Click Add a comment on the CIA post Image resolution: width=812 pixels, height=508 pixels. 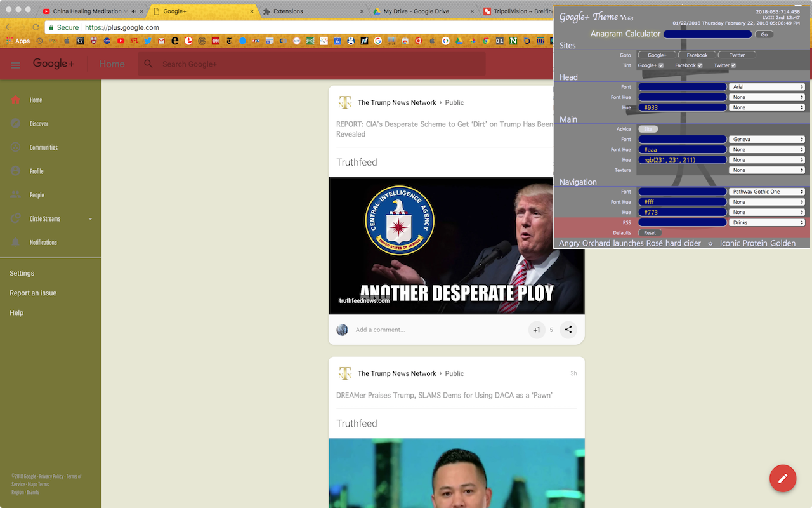380,330
